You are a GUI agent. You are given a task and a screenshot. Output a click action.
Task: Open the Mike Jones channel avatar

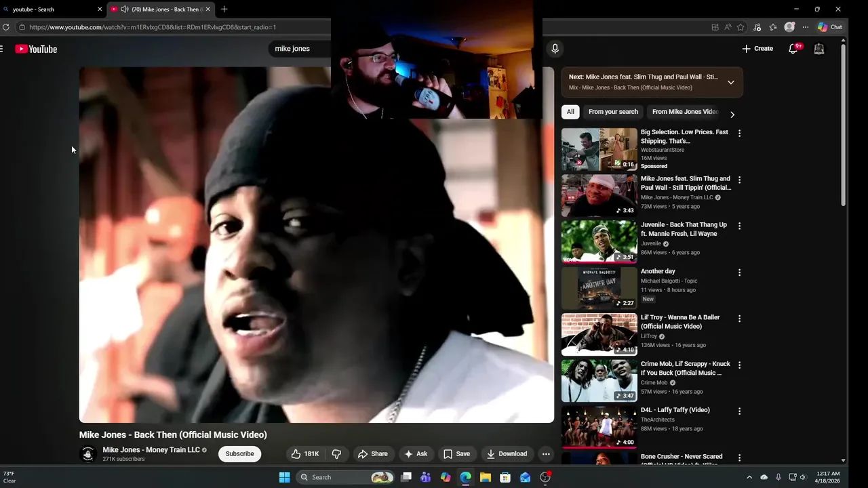pos(87,454)
